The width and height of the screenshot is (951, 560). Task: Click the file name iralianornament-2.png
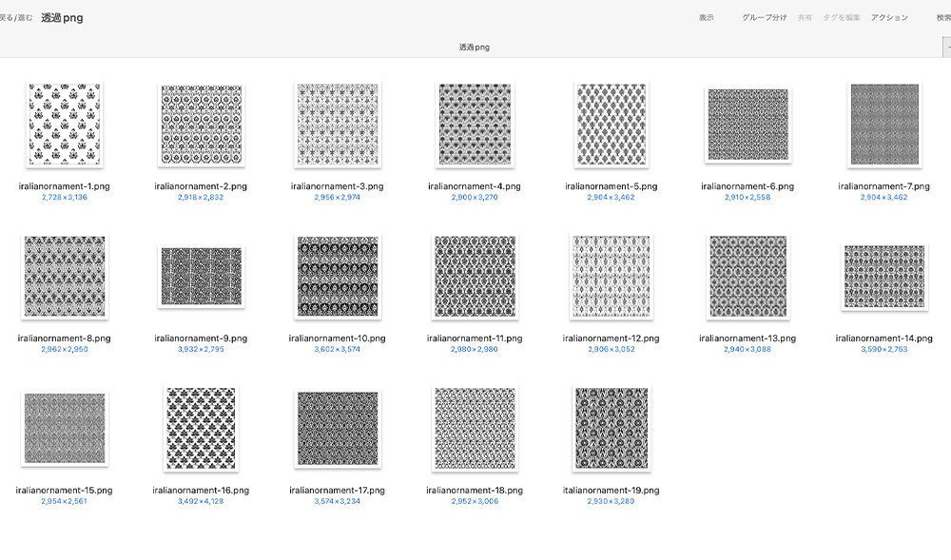pos(201,186)
